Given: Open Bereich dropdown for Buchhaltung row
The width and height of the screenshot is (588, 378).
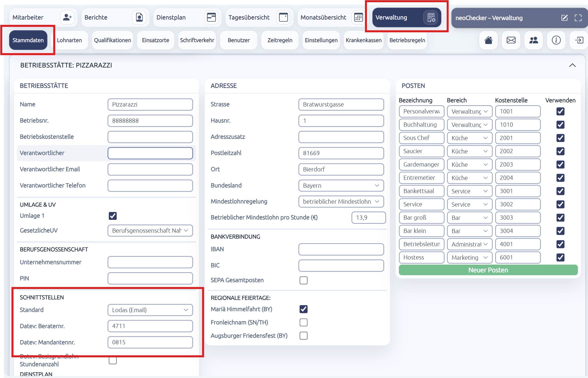Looking at the screenshot, I should 469,124.
